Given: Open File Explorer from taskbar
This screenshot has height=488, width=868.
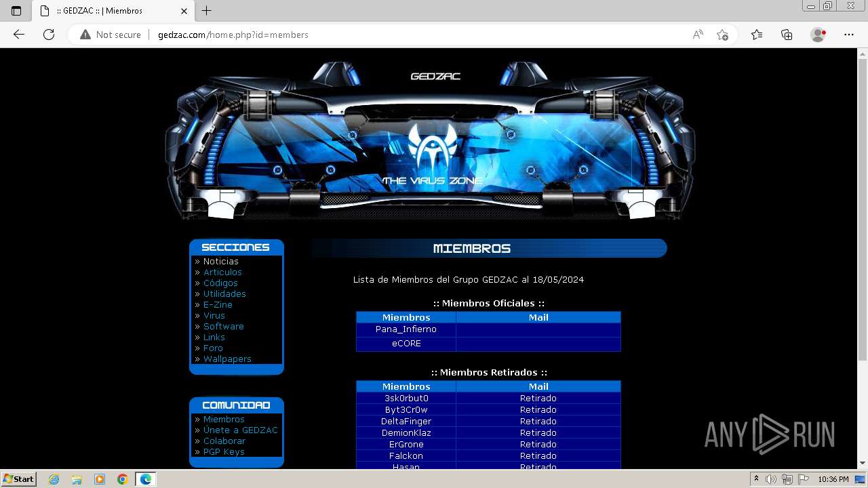Looking at the screenshot, I should [77, 479].
